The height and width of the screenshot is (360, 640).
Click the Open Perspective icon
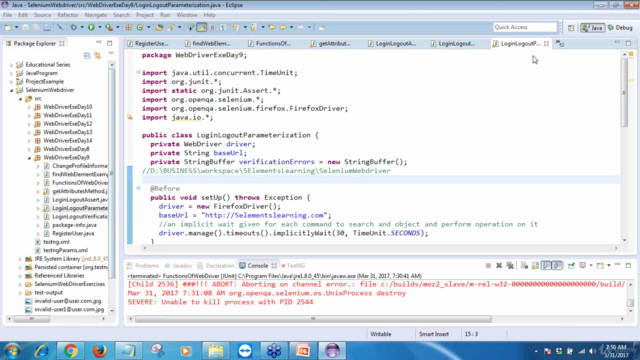coord(571,27)
